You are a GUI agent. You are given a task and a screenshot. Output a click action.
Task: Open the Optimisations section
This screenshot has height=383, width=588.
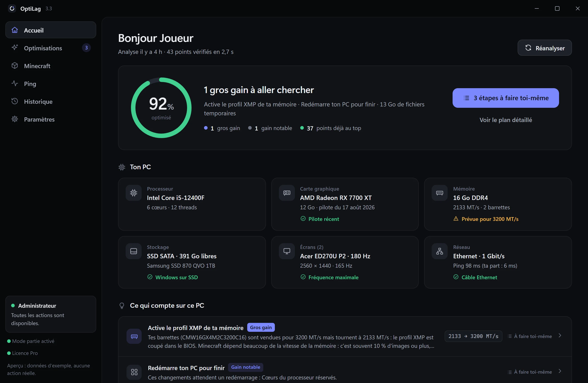click(x=51, y=48)
